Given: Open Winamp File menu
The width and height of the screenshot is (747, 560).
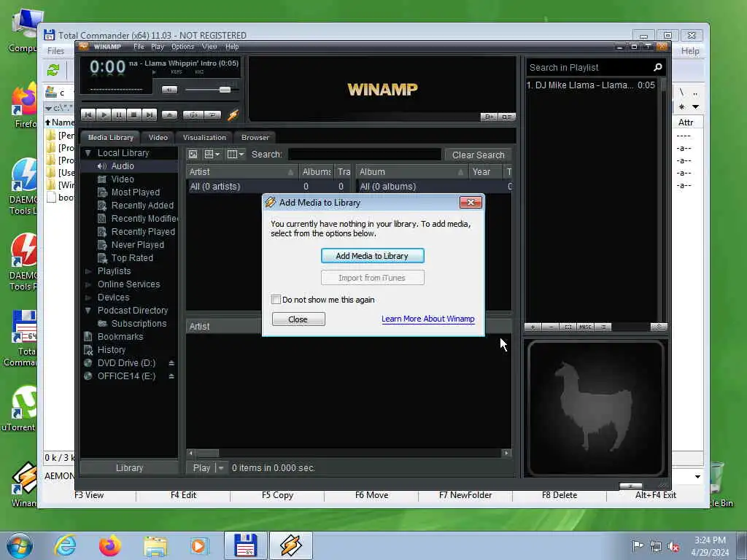Looking at the screenshot, I should (139, 47).
